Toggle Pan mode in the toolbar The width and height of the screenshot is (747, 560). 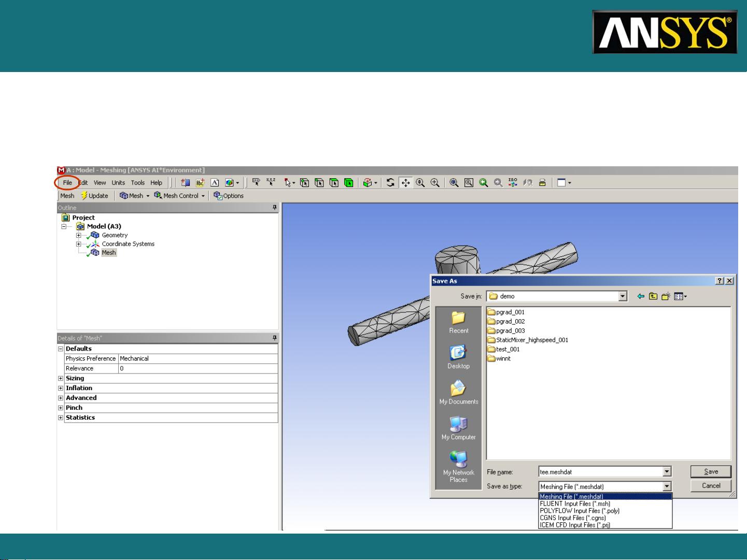pos(405,182)
